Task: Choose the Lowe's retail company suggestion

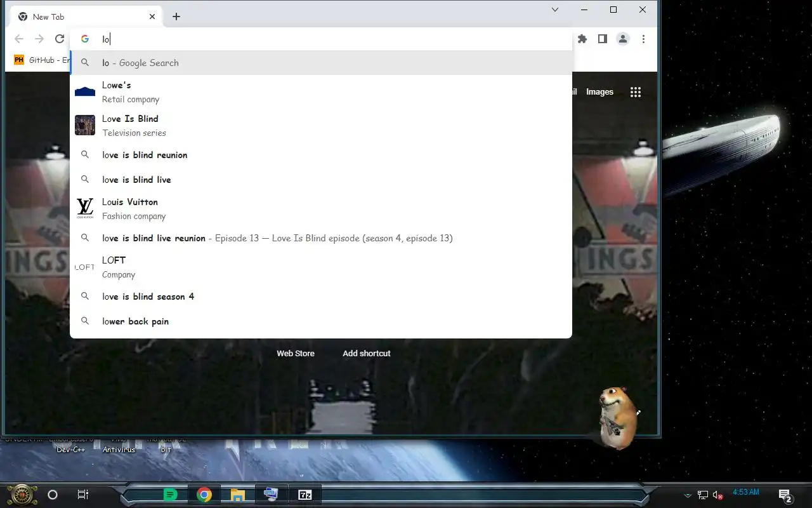Action: 321,92
